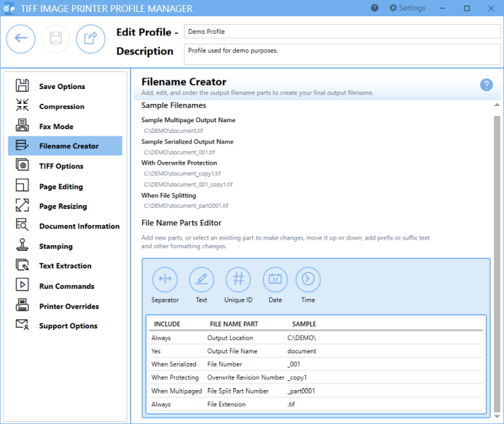Viewport: 504px width, 424px height.
Task: Open TIFF Options section
Action: coord(65,166)
